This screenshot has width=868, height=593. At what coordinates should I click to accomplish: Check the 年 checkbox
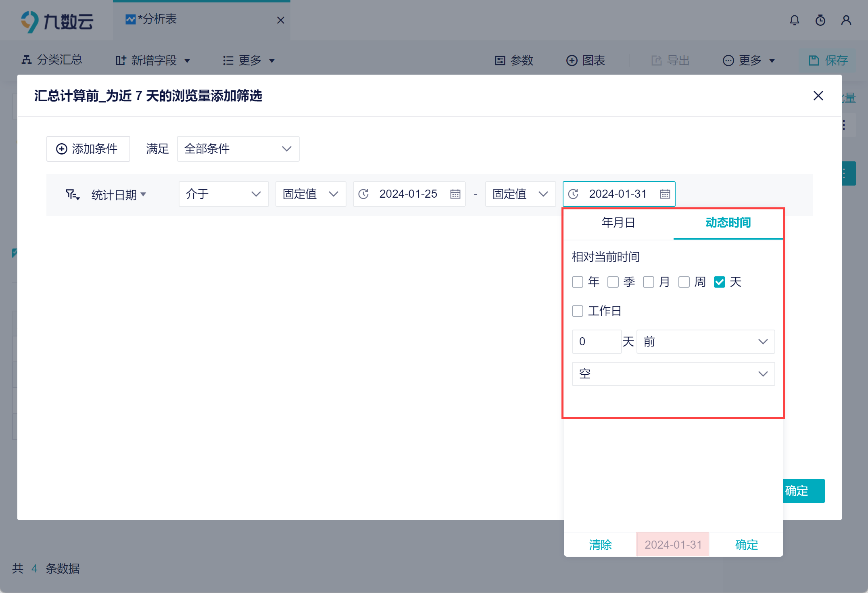578,282
